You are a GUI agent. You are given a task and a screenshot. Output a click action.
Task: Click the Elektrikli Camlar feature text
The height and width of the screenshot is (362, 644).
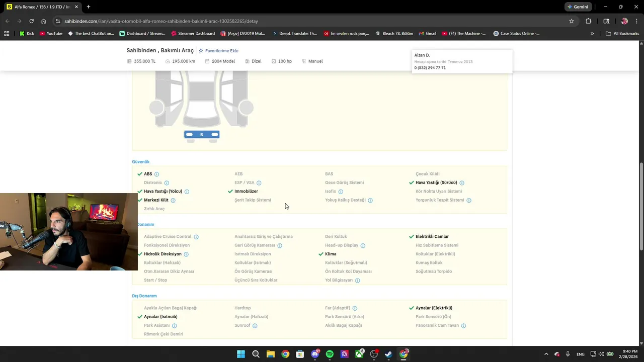(432, 237)
